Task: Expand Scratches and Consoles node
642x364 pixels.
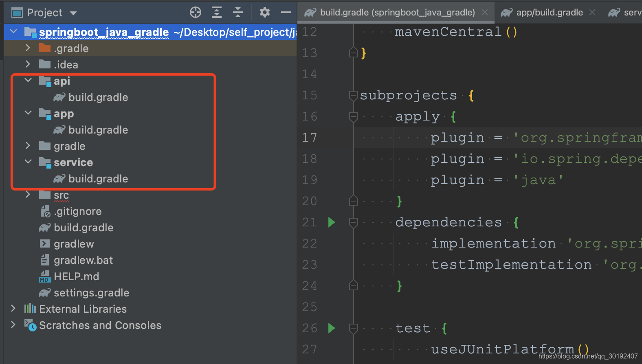Action: (13, 325)
